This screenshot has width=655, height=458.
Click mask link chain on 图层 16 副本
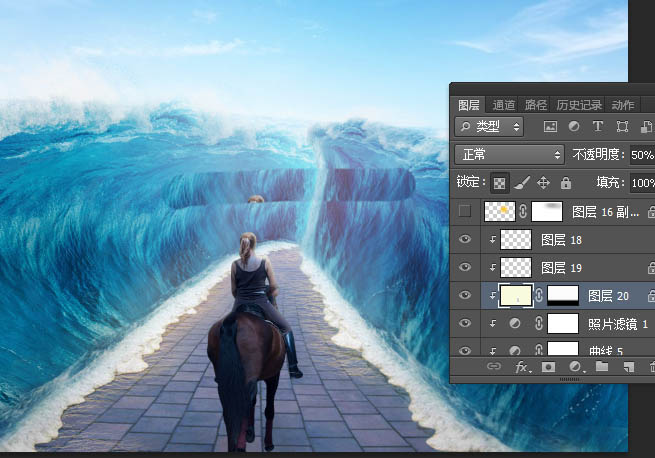click(x=523, y=211)
